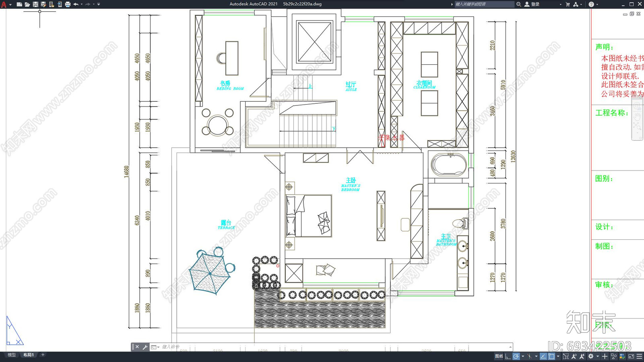The width and height of the screenshot is (644, 362).
Task: Open Object snap settings dropdown
Action: pos(558,356)
